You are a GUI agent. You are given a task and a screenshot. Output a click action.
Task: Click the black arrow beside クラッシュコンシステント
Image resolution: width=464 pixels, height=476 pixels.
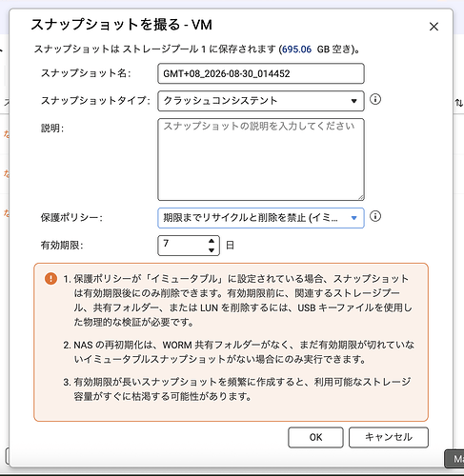click(353, 101)
